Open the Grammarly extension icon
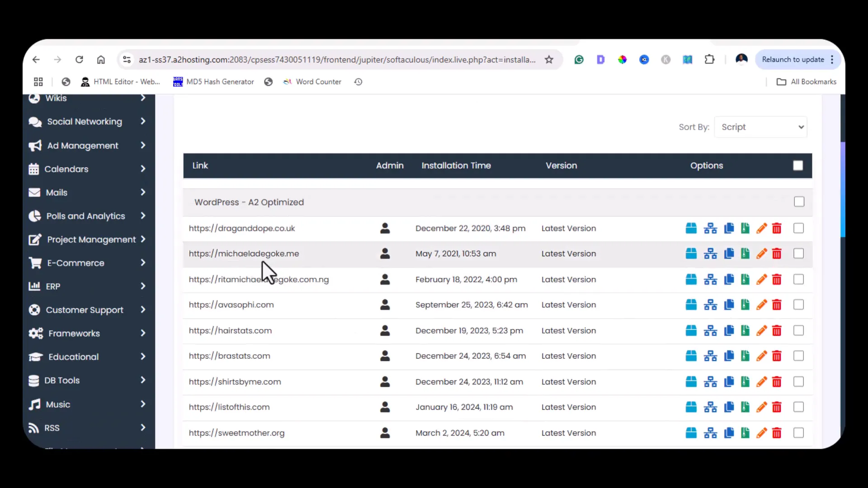Image resolution: width=868 pixels, height=488 pixels. (579, 60)
